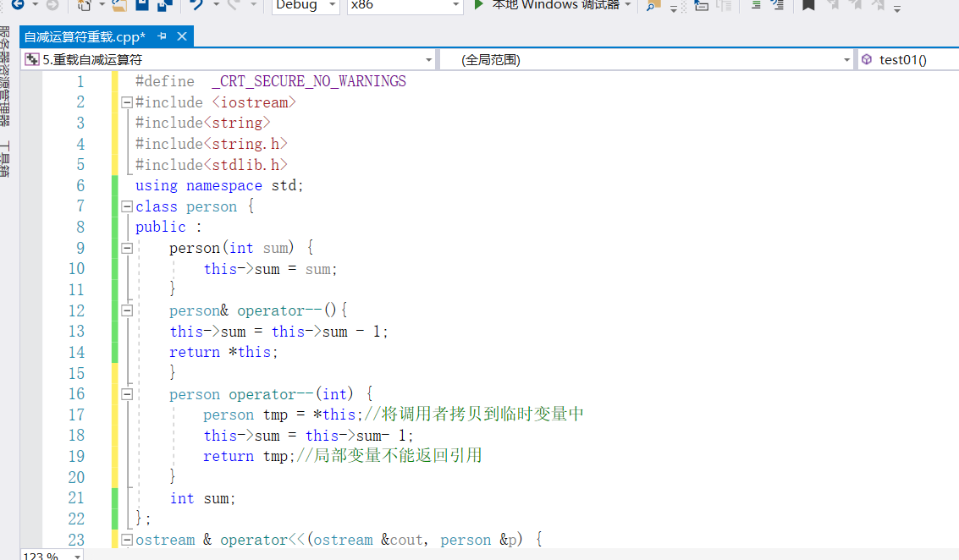Viewport: 959px width, 560px height.
Task: Click the Comment Selected Lines icon
Action: point(756,5)
